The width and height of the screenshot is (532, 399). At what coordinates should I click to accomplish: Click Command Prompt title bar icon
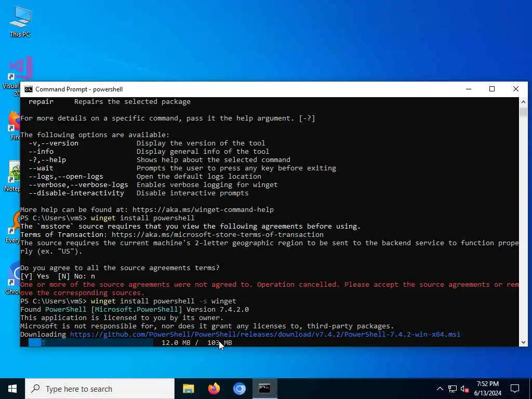pyautogui.click(x=29, y=89)
